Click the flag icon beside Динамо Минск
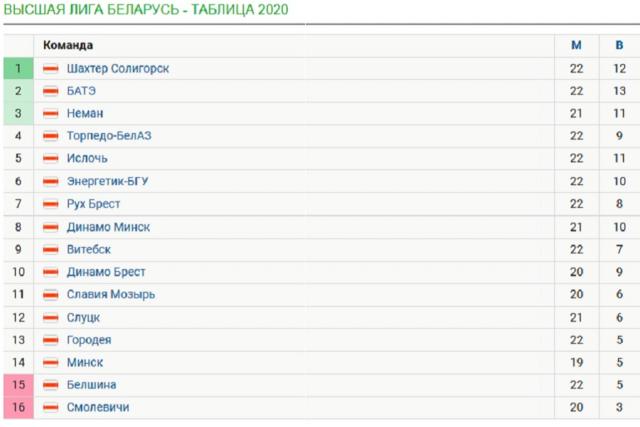Screen dimensions: 640x427 click(51, 227)
